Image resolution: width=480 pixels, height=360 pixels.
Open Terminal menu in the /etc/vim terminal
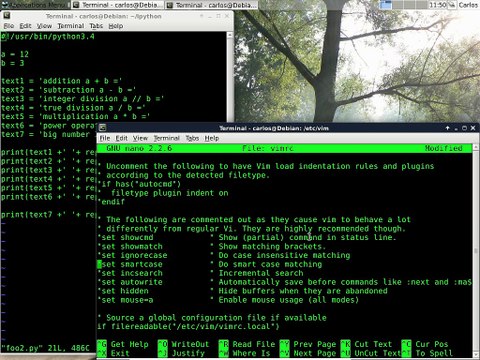point(166,138)
